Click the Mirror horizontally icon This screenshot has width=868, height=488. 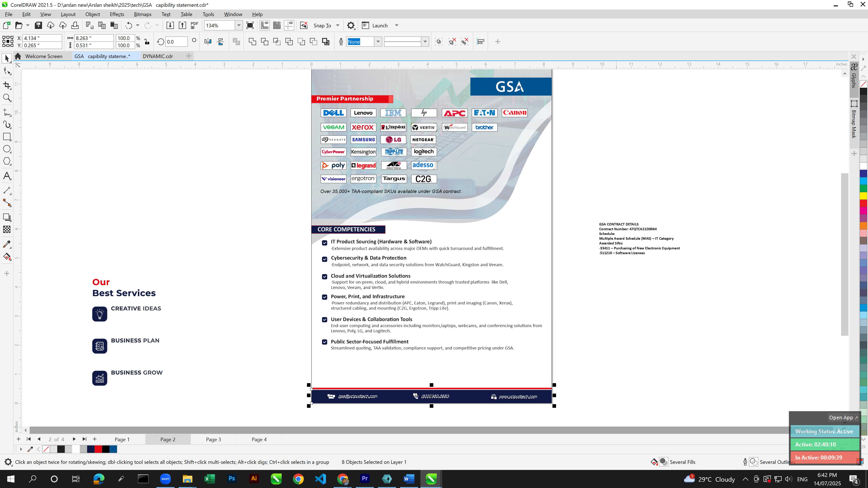point(208,42)
